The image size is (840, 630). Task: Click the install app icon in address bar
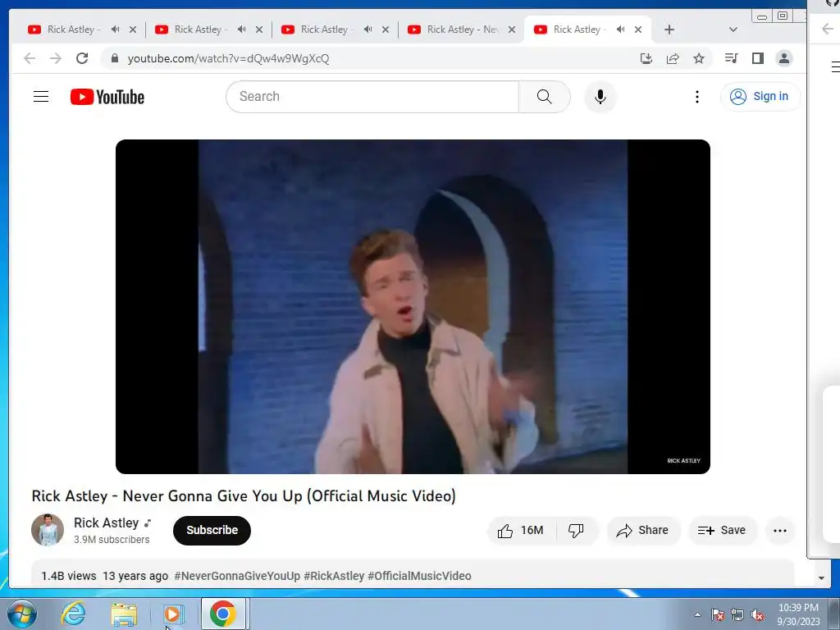(646, 58)
